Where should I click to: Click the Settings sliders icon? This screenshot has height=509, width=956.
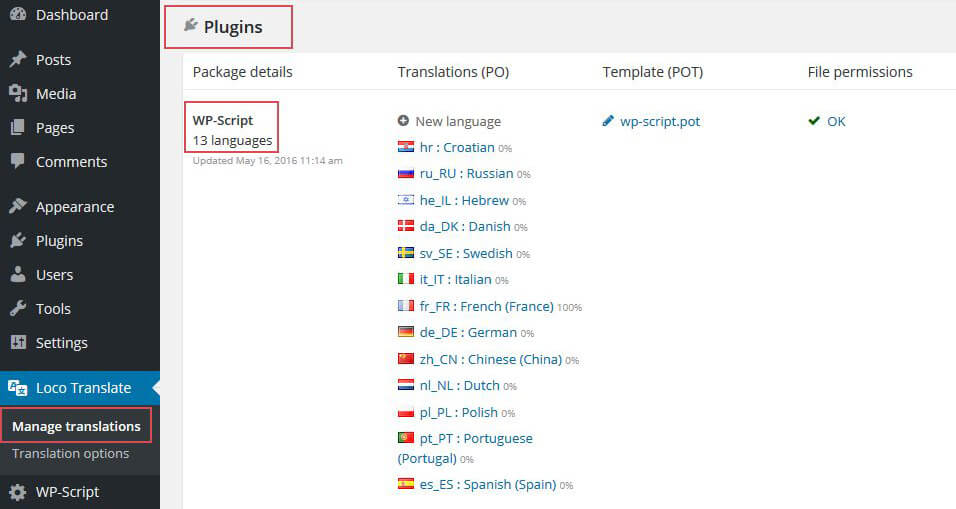pyautogui.click(x=18, y=342)
